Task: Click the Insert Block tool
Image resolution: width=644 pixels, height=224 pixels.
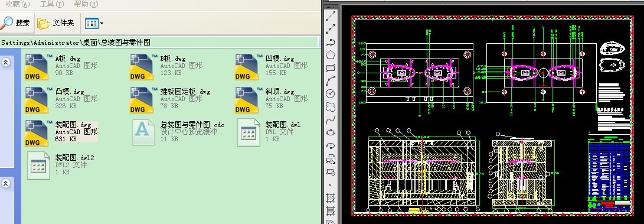Action: coord(330,159)
